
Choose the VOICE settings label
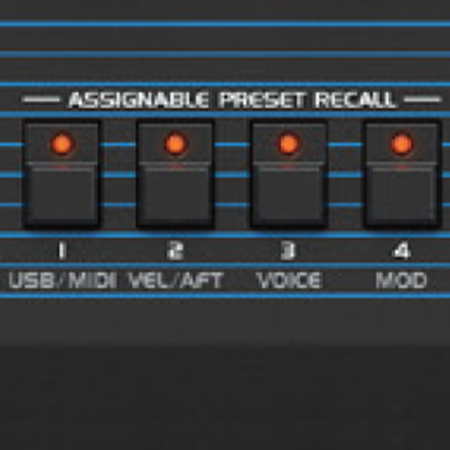tap(289, 281)
